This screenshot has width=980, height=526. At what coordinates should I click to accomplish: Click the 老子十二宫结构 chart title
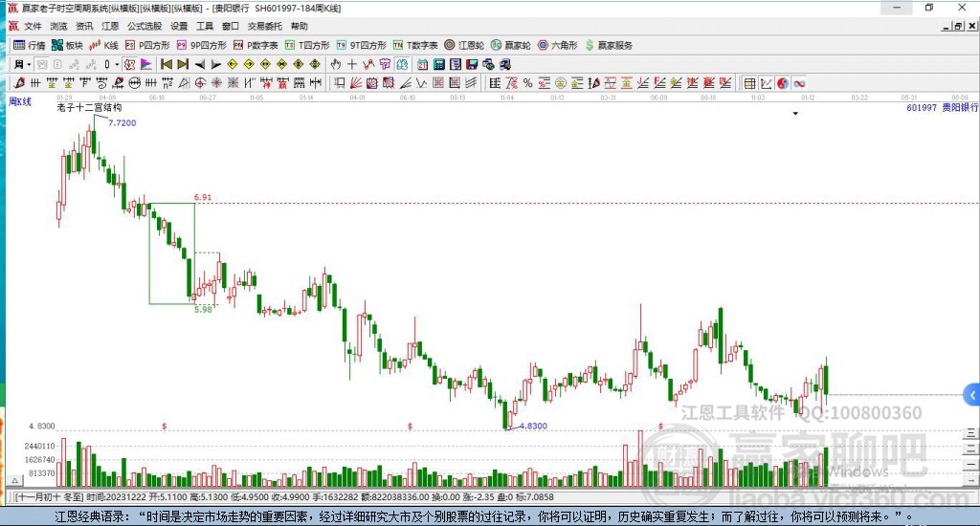click(89, 107)
